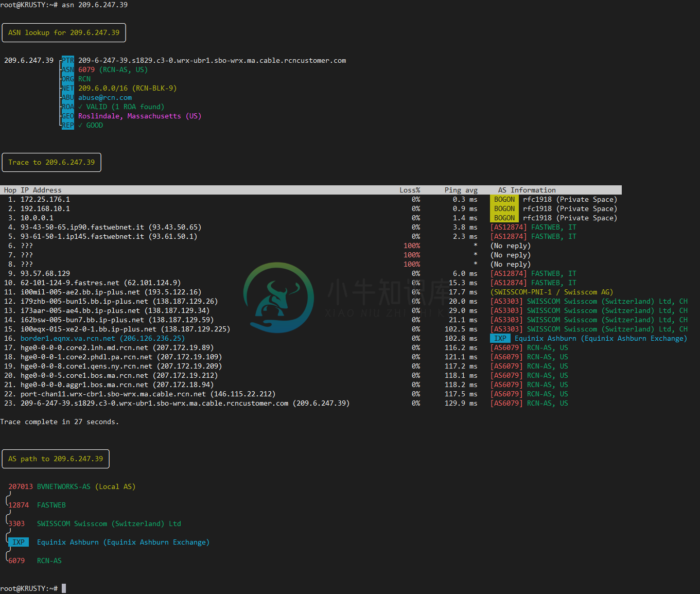Click hop 5 fastwebnet.it (93.61.50.1)
Image resolution: width=700 pixels, height=594 pixels.
pos(109,236)
